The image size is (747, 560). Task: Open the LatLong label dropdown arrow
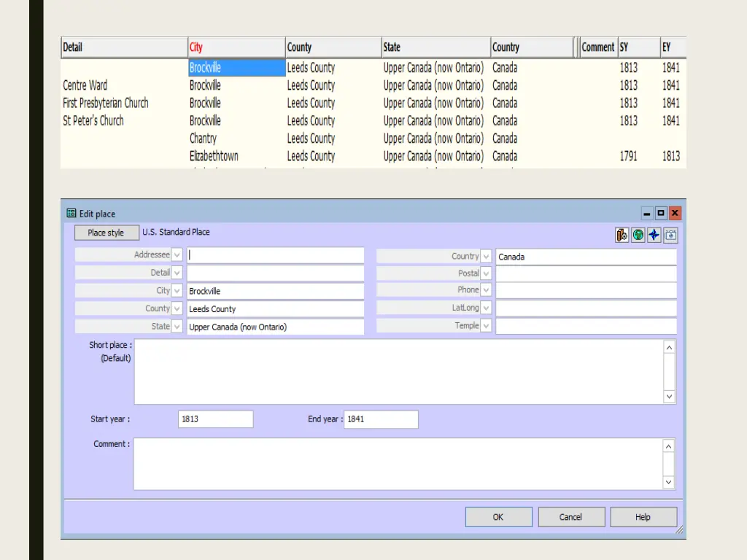tap(486, 308)
